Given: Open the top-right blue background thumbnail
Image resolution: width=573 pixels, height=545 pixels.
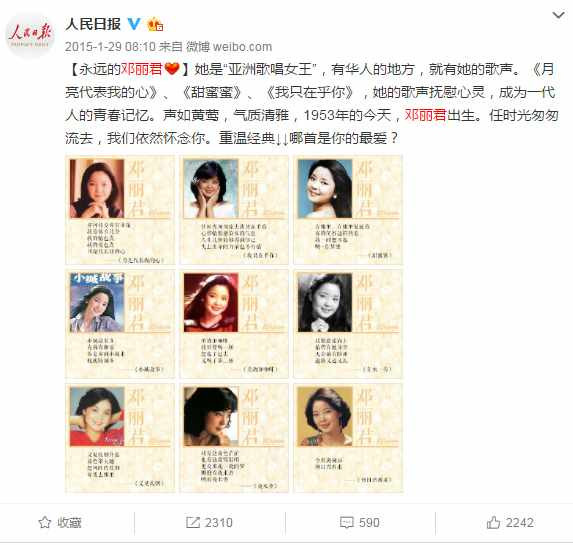Looking at the screenshot, I should [348, 210].
